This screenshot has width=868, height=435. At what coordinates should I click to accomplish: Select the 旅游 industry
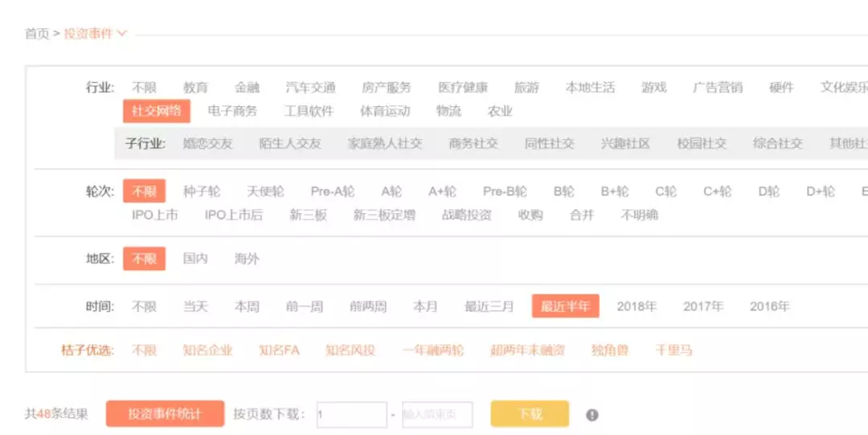[526, 88]
